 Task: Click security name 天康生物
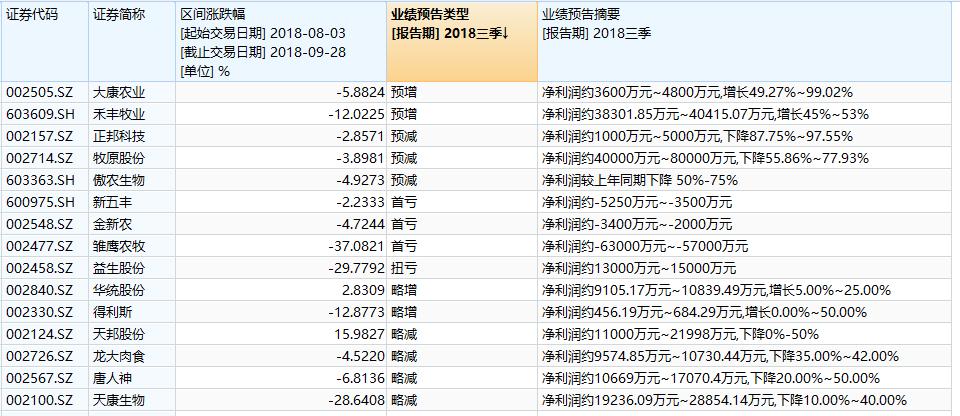(x=119, y=401)
